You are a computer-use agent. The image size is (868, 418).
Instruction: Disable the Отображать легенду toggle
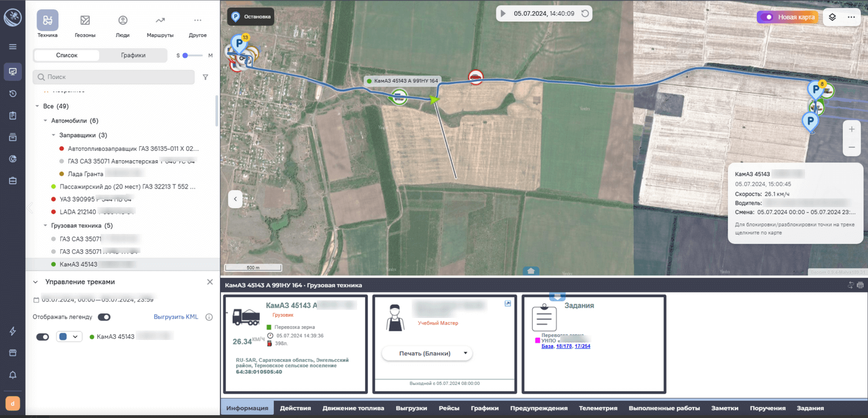point(104,317)
